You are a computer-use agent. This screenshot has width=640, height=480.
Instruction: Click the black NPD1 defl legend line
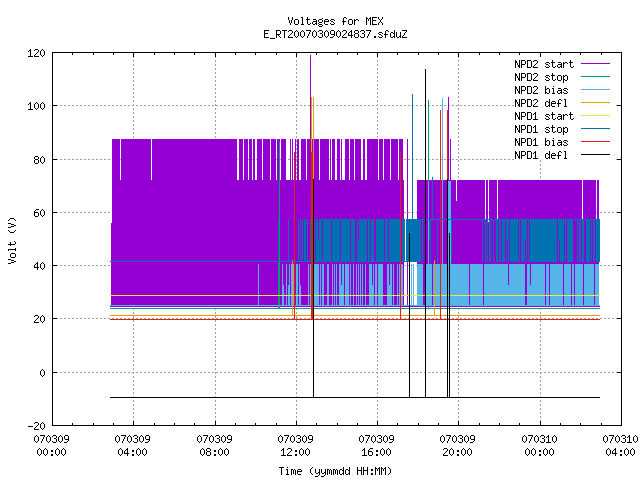(595, 155)
